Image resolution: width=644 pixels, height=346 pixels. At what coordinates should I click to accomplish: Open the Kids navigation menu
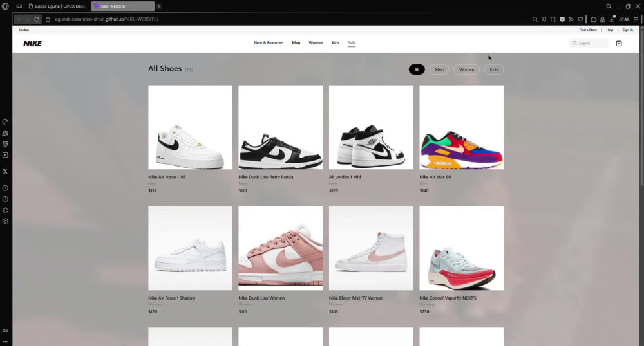pos(336,43)
